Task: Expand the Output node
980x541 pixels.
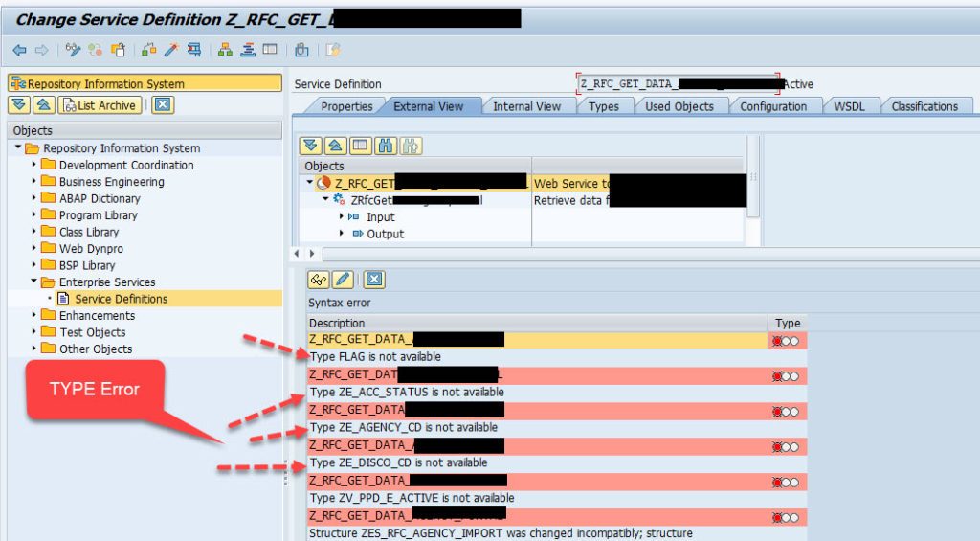Action: coord(342,234)
